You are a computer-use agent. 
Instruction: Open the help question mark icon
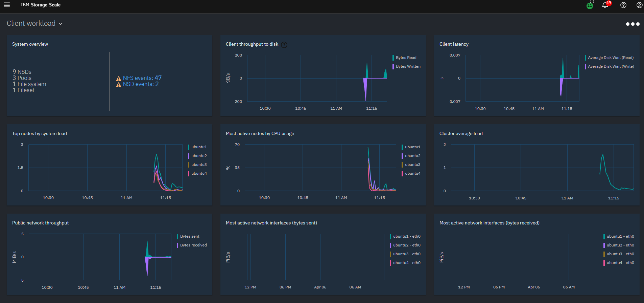[x=623, y=5]
